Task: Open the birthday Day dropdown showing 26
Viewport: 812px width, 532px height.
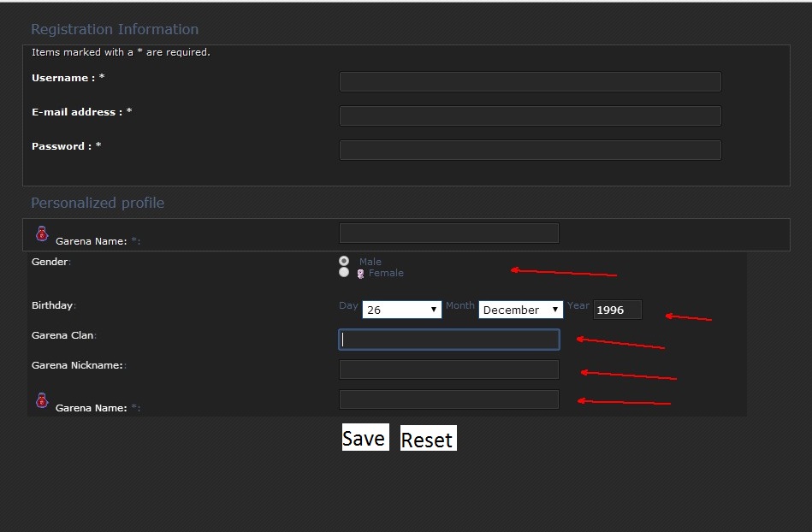Action: pyautogui.click(x=402, y=310)
